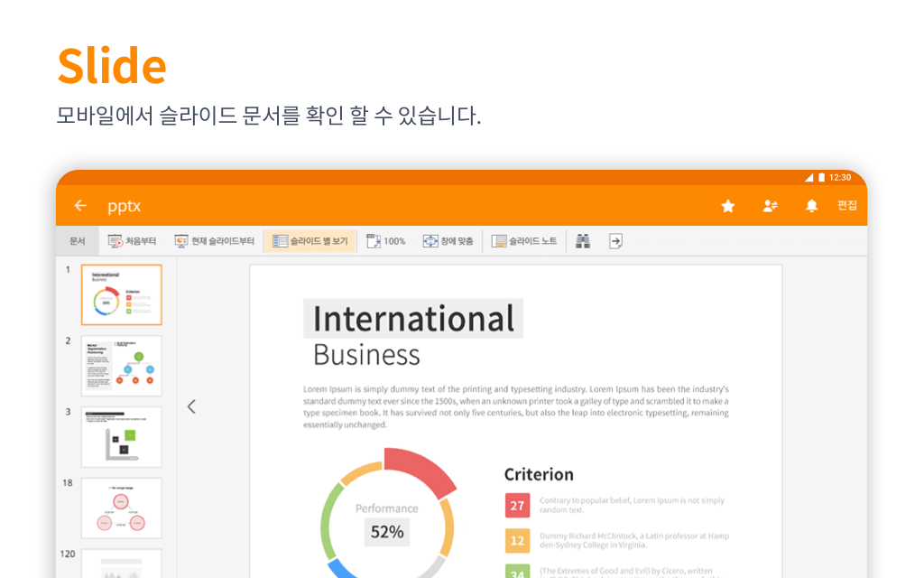
Task: Open notifications bell icon
Action: tap(811, 206)
